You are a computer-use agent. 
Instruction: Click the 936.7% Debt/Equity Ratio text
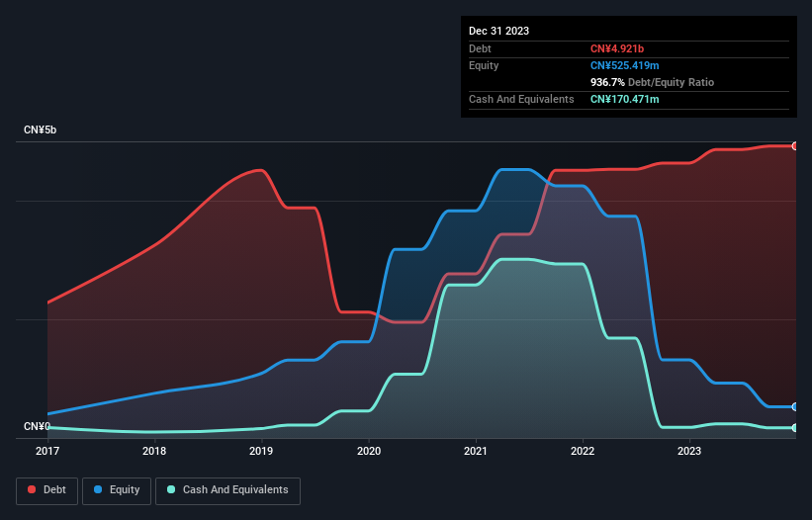[652, 82]
